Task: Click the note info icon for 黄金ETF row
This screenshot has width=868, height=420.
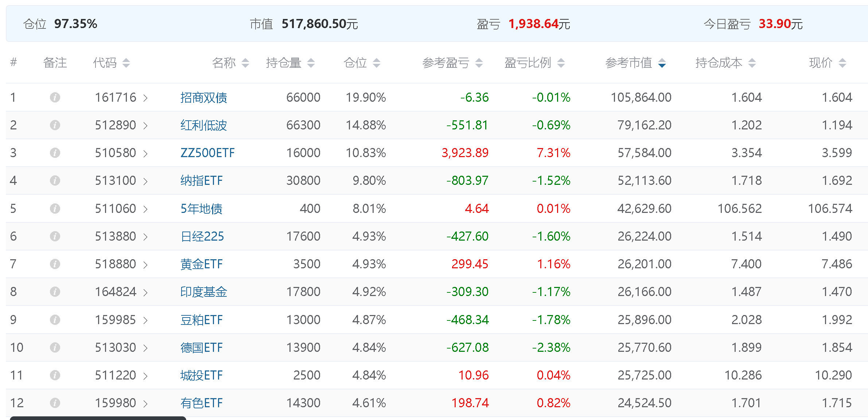Action: 55,264
